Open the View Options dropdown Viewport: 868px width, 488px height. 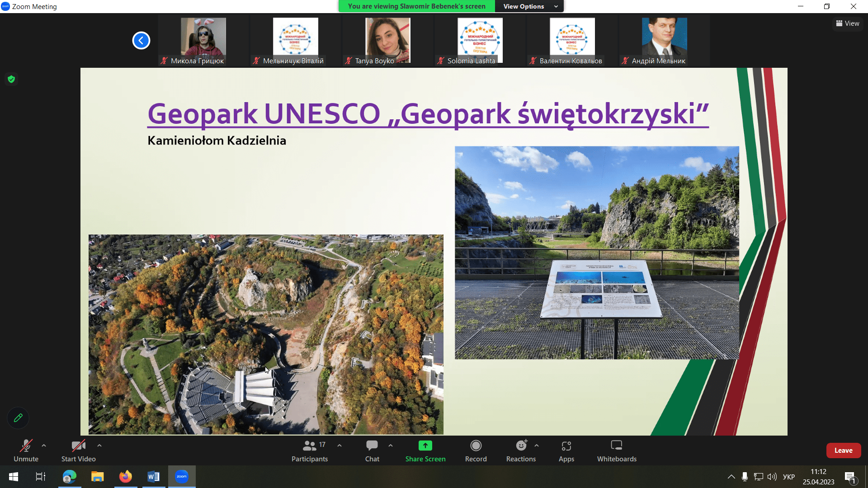530,6
